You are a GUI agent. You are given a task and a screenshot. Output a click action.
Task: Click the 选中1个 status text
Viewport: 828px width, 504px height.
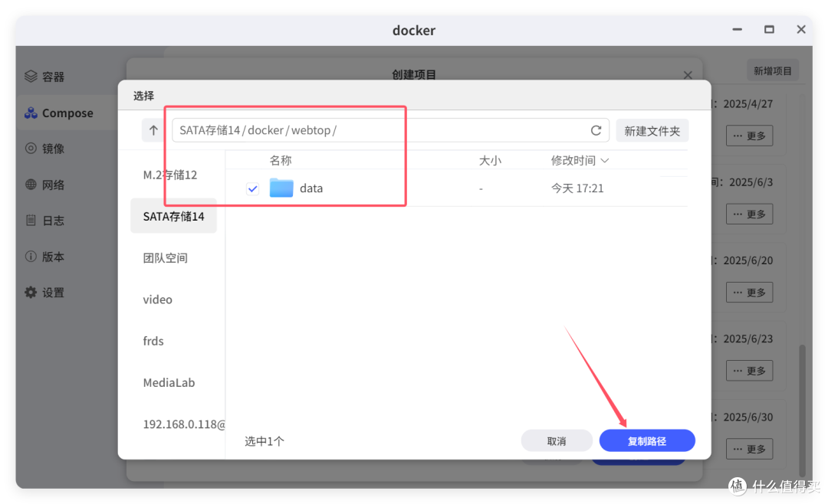(264, 441)
